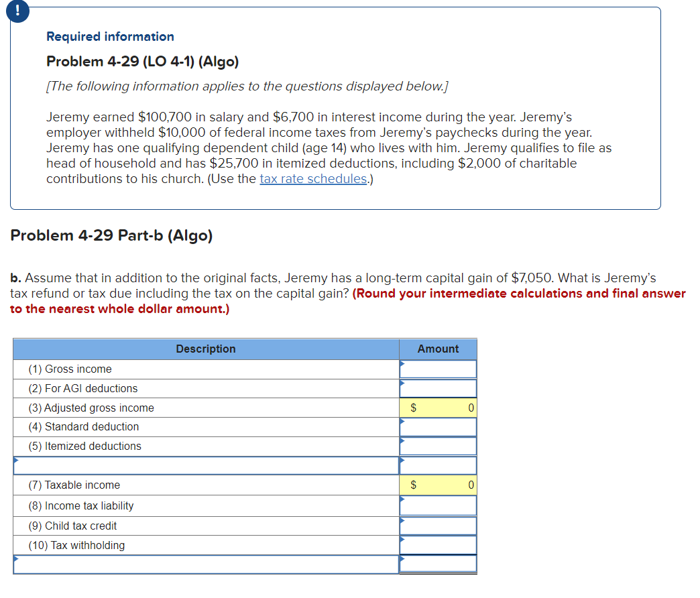Click the Gross income amount input field
The height and width of the screenshot is (598, 700).
pos(438,368)
